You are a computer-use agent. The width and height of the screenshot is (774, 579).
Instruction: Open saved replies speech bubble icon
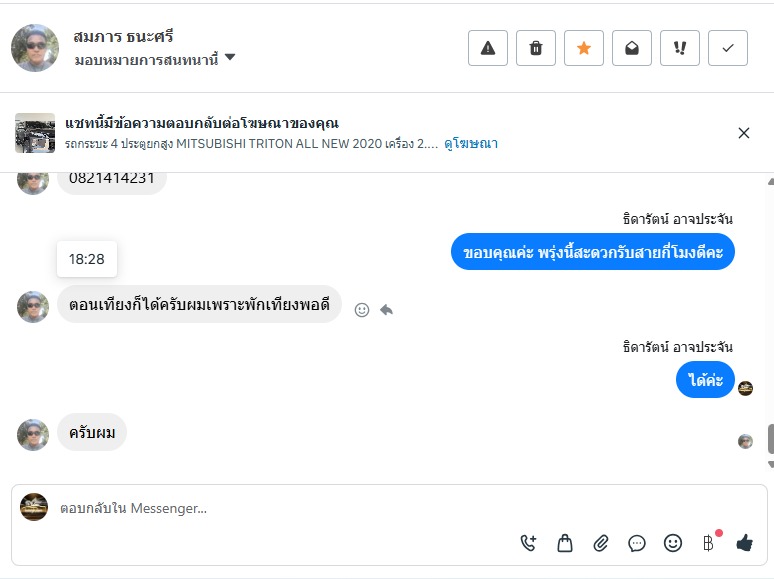[637, 543]
